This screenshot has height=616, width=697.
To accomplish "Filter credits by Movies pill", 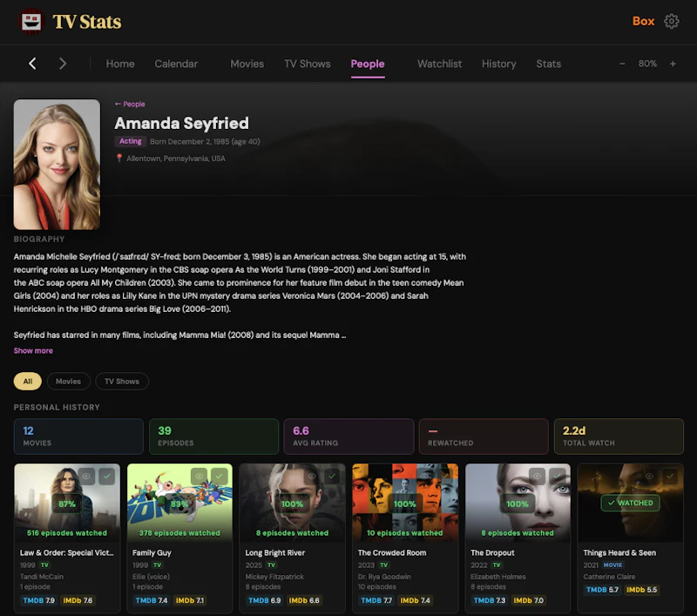I will pyautogui.click(x=69, y=382).
